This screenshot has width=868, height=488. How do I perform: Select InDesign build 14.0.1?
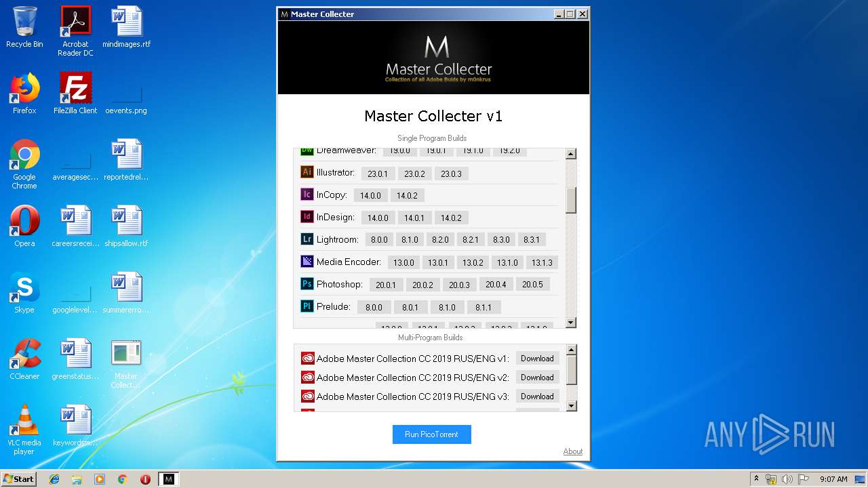point(414,218)
